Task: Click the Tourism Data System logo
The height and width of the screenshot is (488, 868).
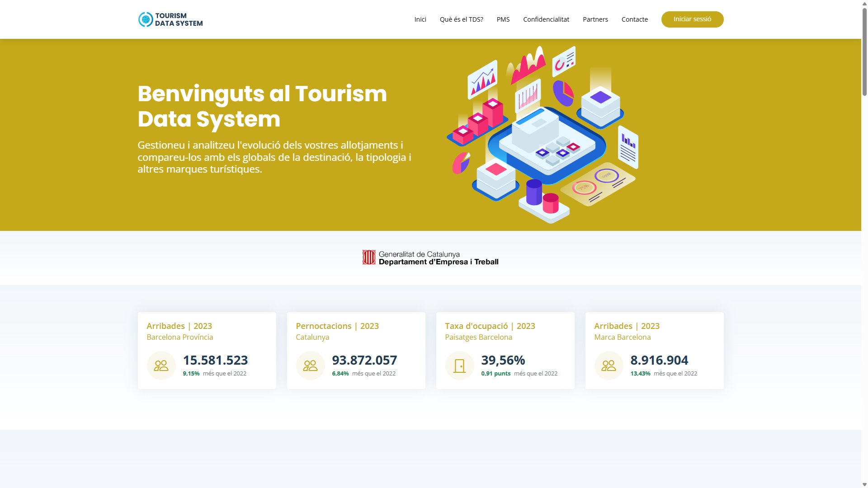Action: tap(170, 19)
